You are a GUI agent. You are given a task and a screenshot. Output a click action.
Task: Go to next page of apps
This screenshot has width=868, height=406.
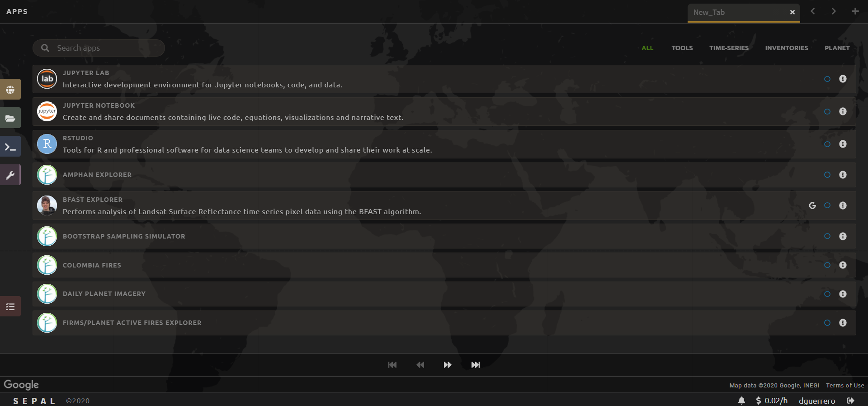pyautogui.click(x=448, y=365)
